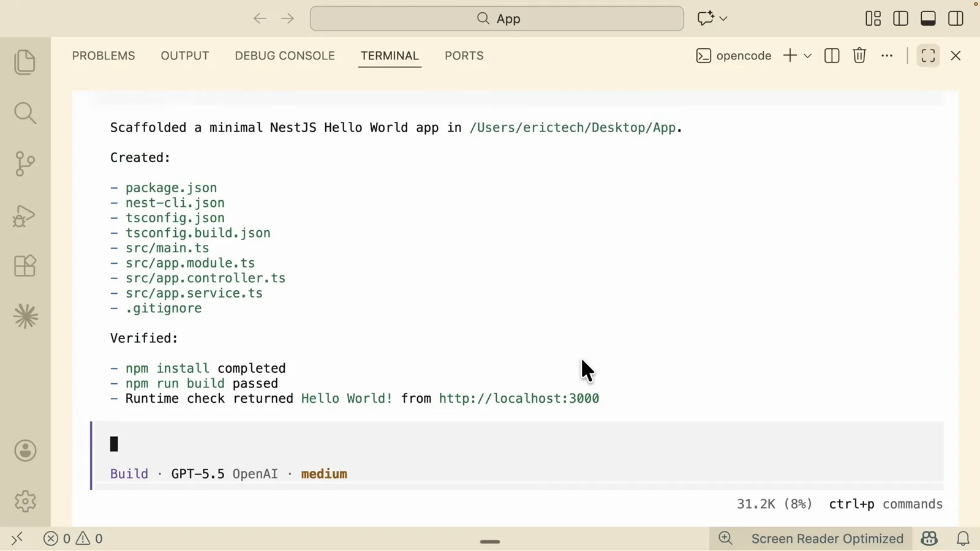Screen dimensions: 980x551
Task: Click the Build agent label
Action: (129, 474)
